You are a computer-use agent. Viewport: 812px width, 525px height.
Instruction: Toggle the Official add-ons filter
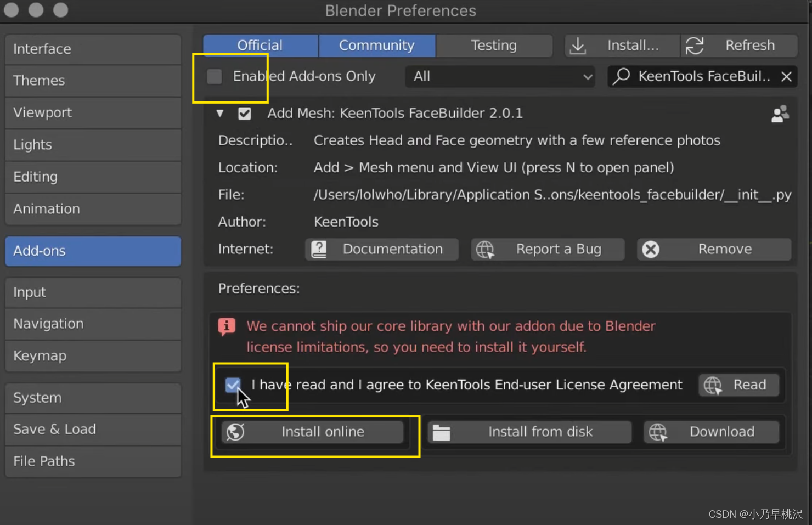pos(261,46)
